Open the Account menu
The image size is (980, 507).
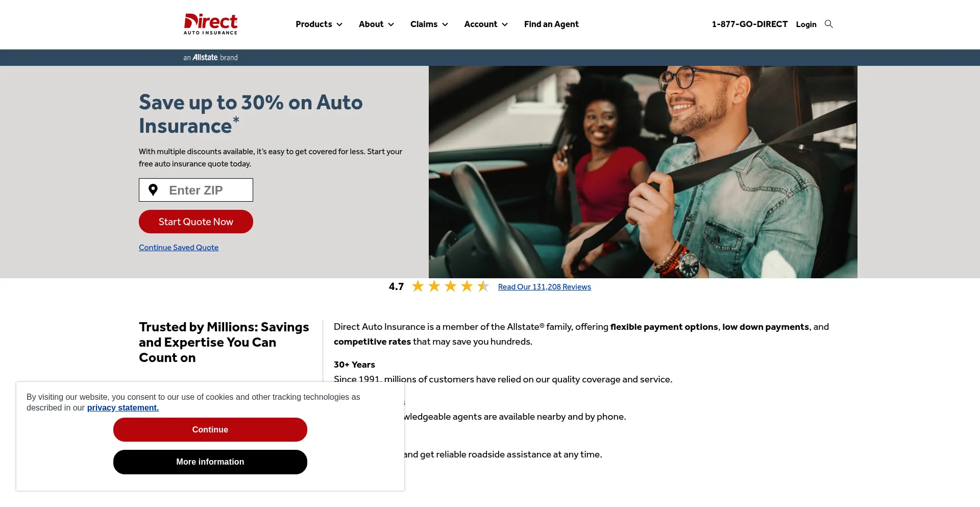[x=486, y=24]
